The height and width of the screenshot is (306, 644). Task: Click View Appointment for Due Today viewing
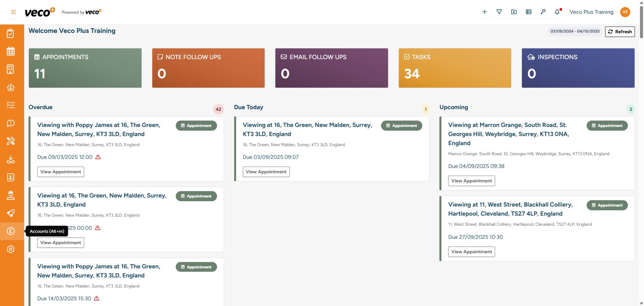pyautogui.click(x=266, y=172)
